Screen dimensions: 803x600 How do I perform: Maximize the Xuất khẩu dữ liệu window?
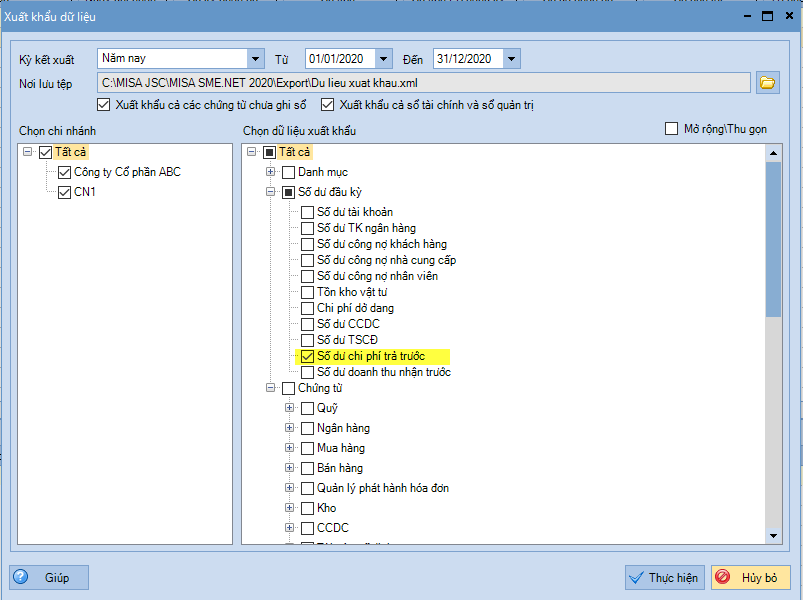point(767,16)
